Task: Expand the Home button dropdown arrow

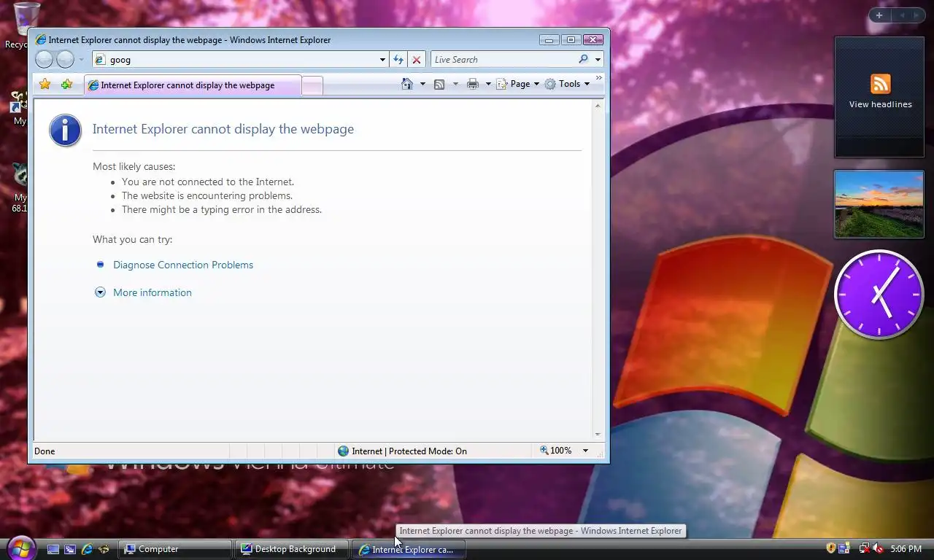Action: pyautogui.click(x=422, y=84)
